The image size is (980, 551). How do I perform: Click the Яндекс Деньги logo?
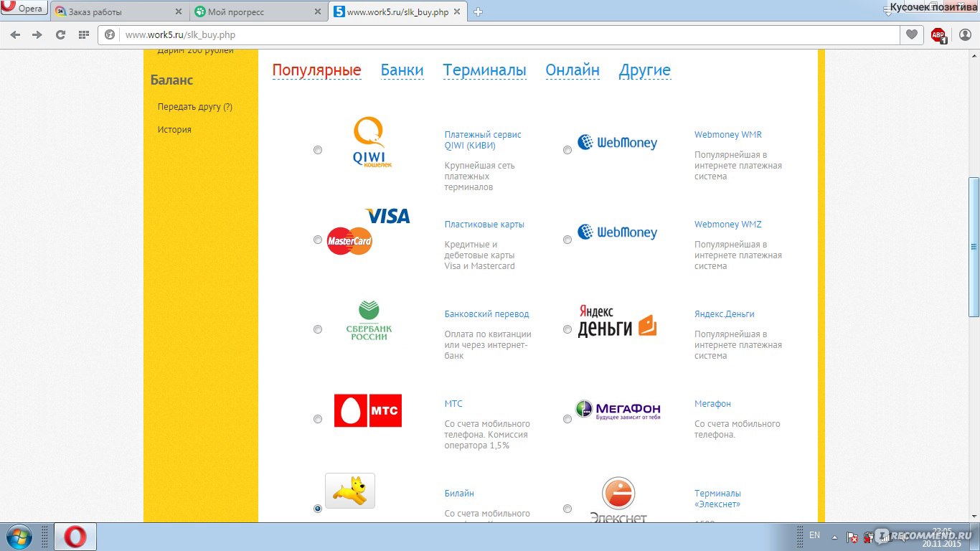(x=617, y=321)
